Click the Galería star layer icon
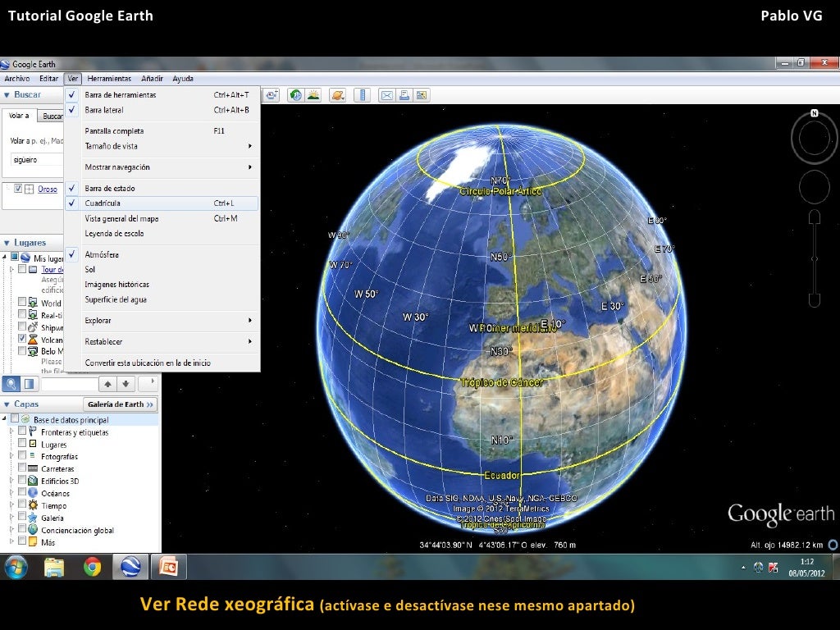This screenshot has height=630, width=840. click(33, 518)
